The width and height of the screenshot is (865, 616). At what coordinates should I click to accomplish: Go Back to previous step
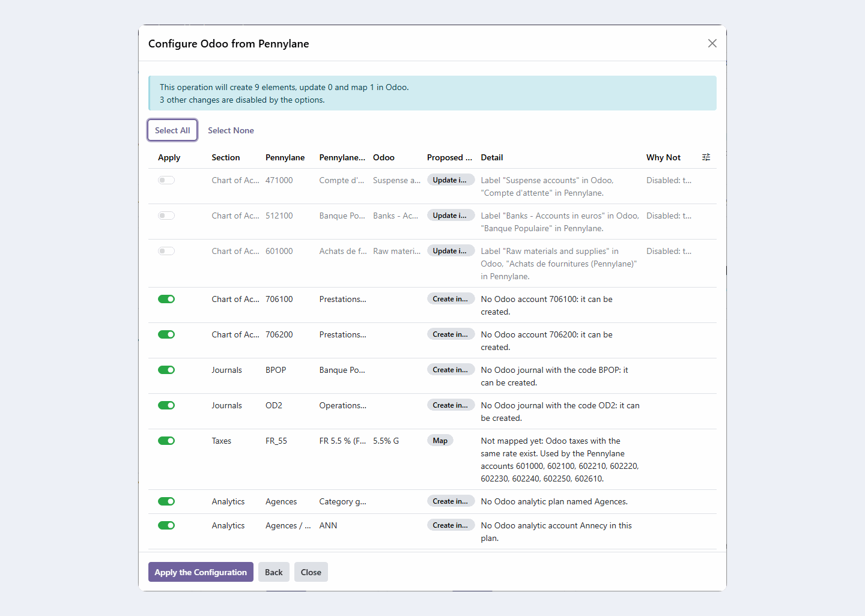tap(274, 572)
